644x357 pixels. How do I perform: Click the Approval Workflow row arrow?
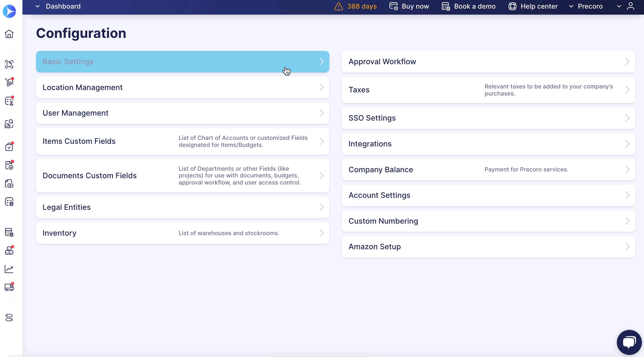click(627, 62)
